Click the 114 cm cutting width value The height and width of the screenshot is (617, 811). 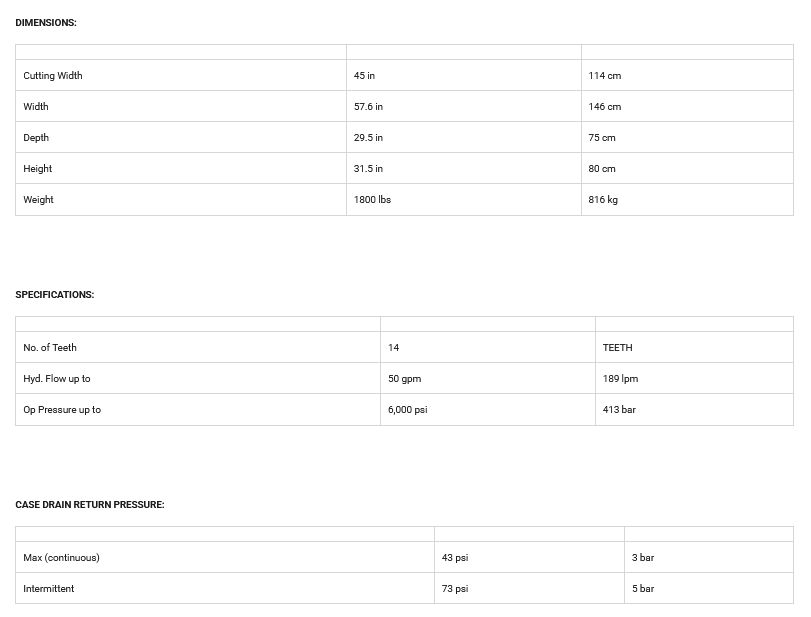click(604, 76)
